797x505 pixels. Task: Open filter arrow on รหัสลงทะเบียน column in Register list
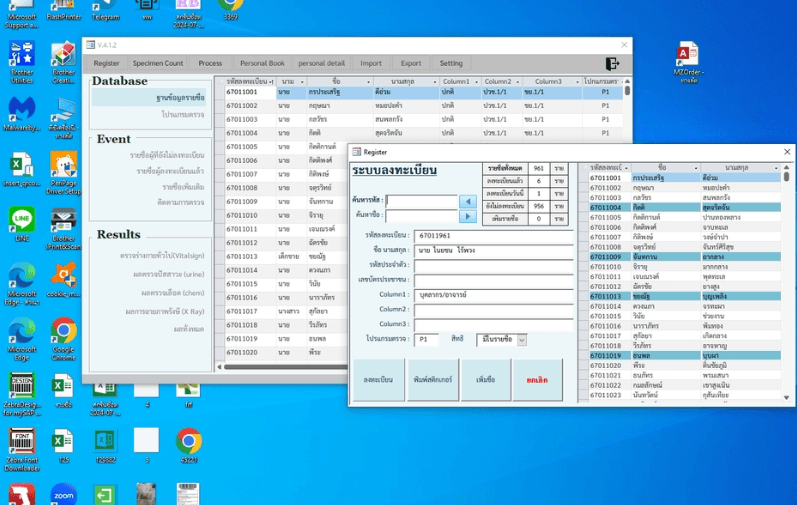pyautogui.click(x=626, y=168)
